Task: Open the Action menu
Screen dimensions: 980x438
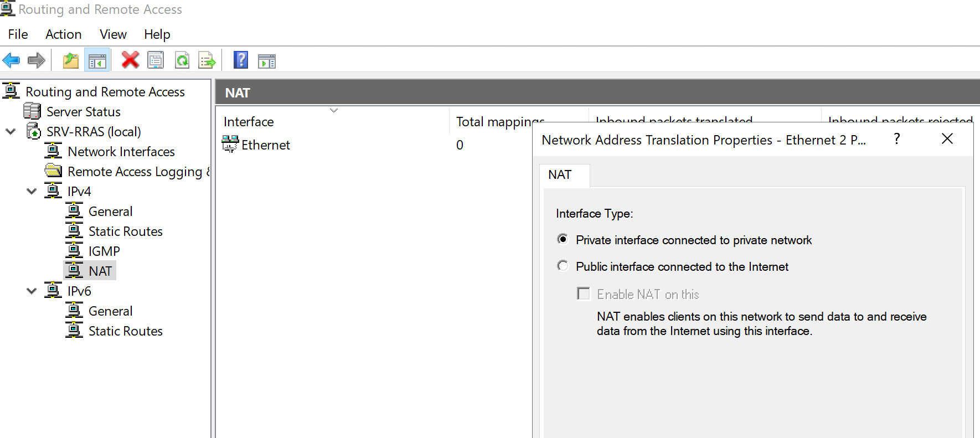Action: pyautogui.click(x=63, y=34)
